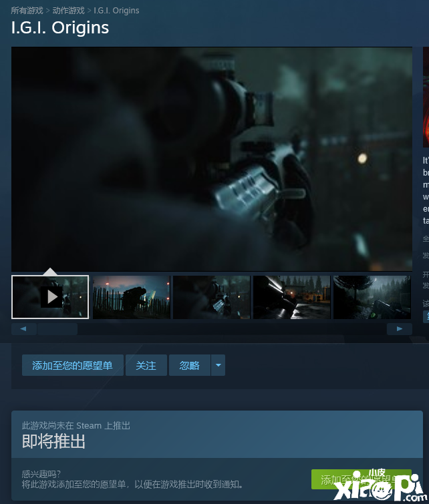Screen dimensions: 429x504
Task: Click the 忽略 ignore button
Action: (x=190, y=365)
